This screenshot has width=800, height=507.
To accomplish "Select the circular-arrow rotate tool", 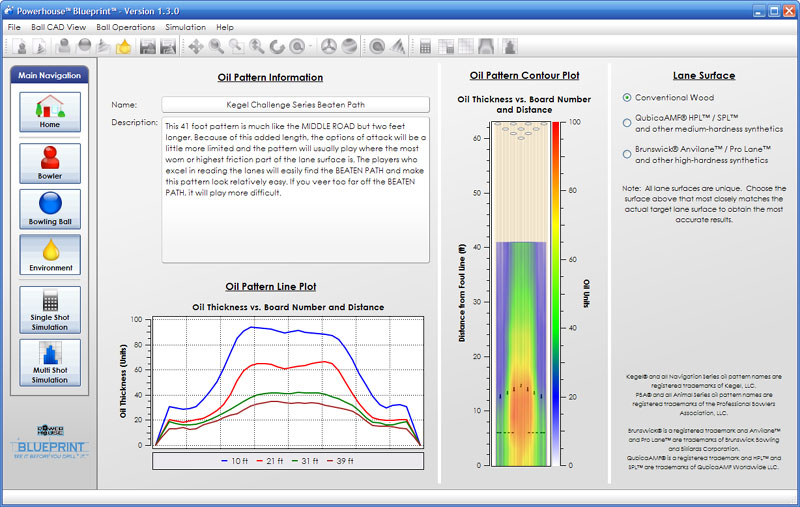I will (277, 47).
